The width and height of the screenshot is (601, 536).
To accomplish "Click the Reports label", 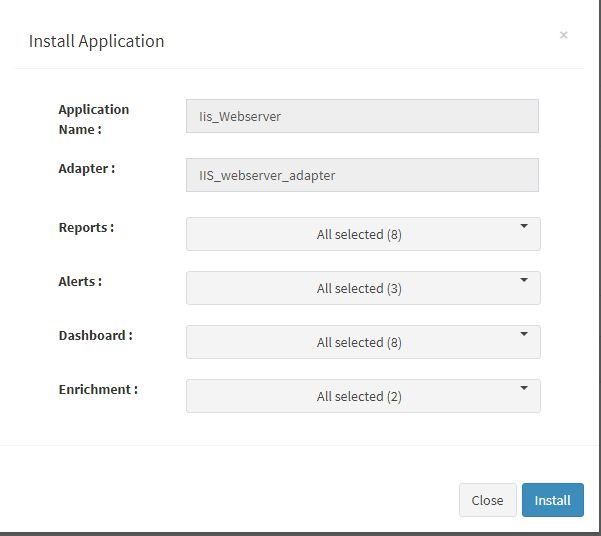I will pos(86,227).
